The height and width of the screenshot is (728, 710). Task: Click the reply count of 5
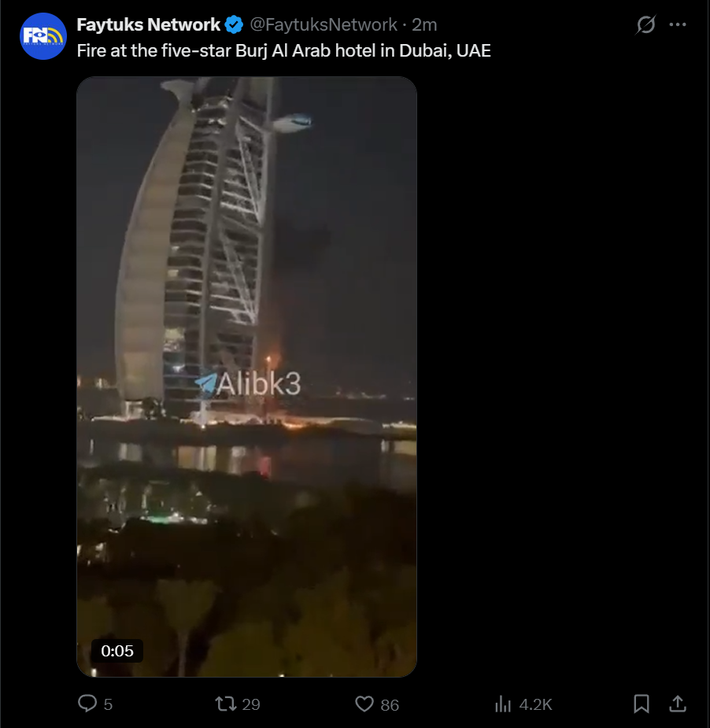pyautogui.click(x=108, y=705)
